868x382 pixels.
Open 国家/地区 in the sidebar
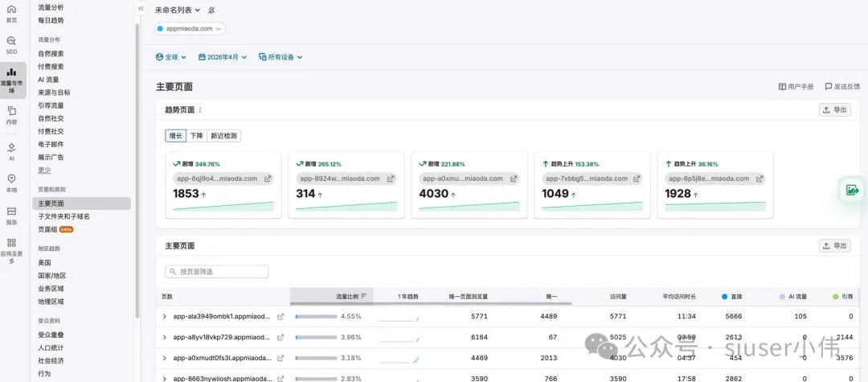52,276
